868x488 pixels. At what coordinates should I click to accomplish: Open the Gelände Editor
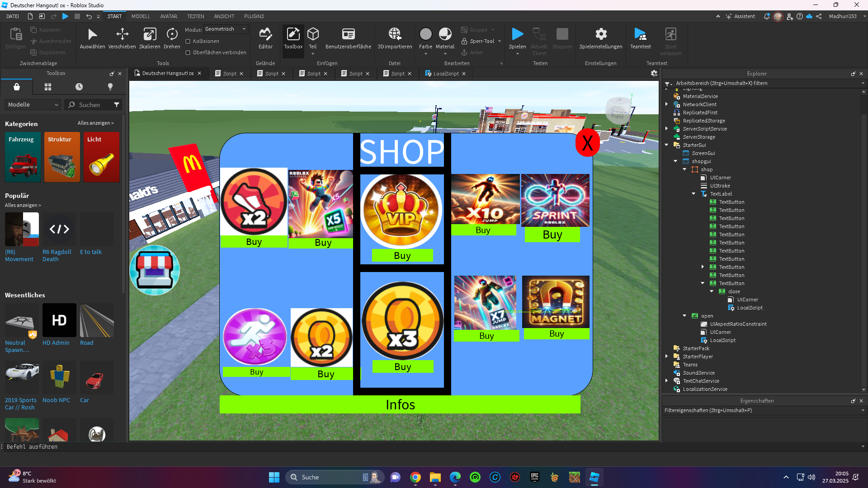point(265,38)
